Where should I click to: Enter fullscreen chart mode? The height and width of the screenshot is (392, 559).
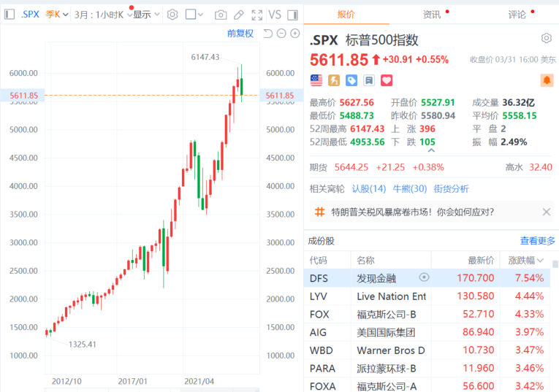256,15
